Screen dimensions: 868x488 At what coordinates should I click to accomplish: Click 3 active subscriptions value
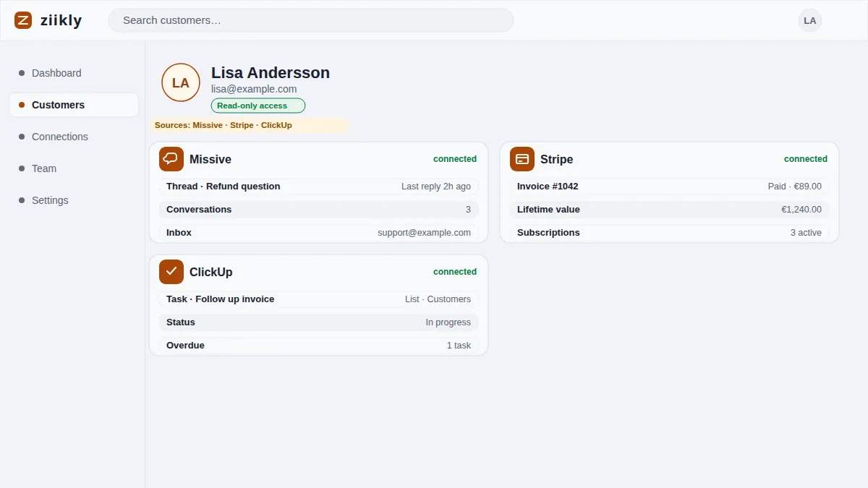806,233
